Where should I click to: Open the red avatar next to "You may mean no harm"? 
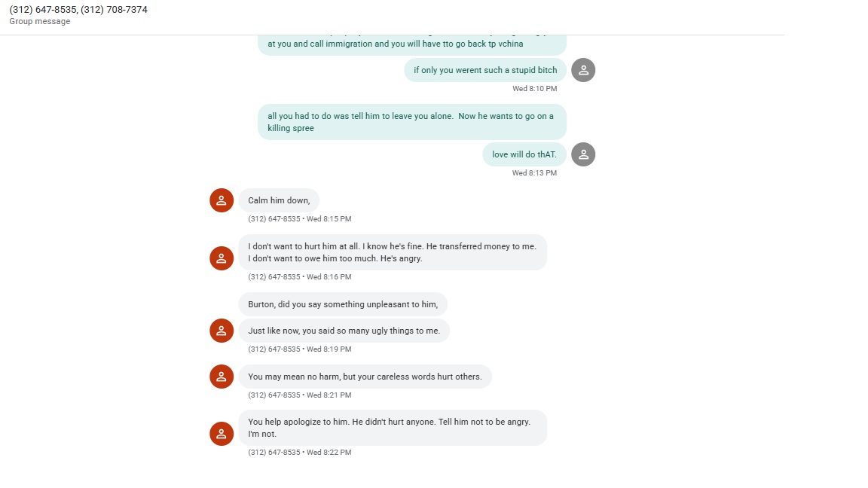pos(222,377)
